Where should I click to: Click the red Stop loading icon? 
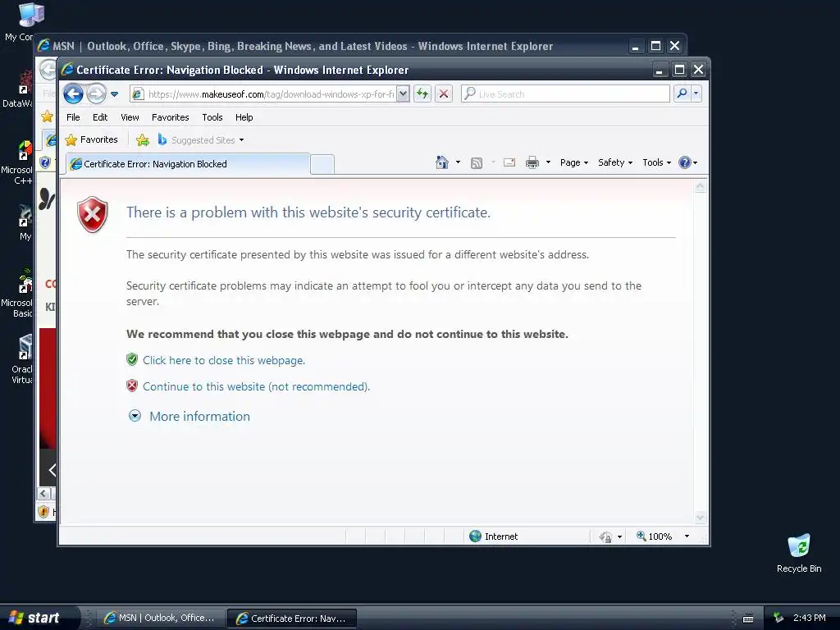444,94
